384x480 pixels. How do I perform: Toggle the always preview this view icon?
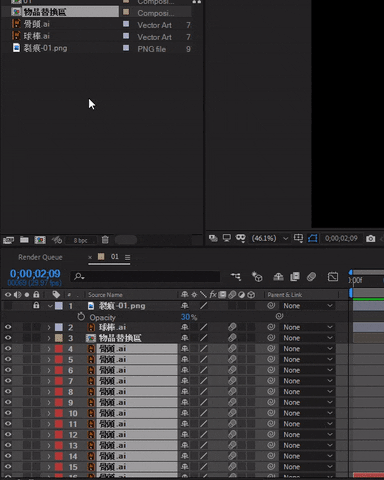pyautogui.click(x=213, y=238)
